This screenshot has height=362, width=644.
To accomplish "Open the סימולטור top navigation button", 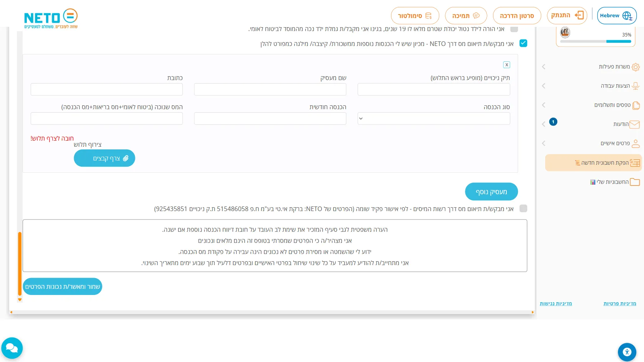I will point(415,16).
